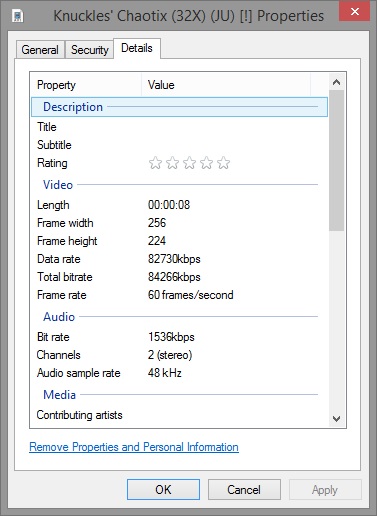Select the Contributing artists row

179,415
